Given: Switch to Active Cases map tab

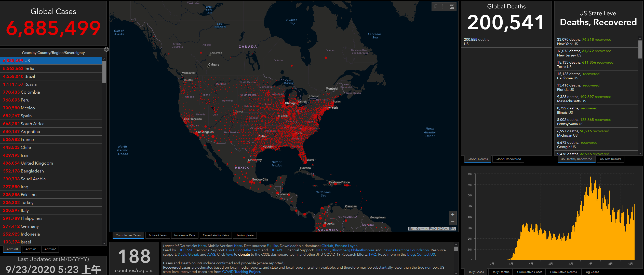Looking at the screenshot, I should 157,235.
